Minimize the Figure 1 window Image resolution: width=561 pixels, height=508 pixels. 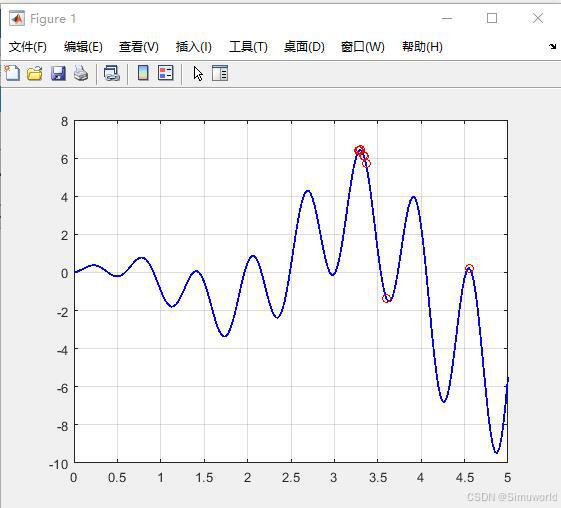click(x=447, y=18)
